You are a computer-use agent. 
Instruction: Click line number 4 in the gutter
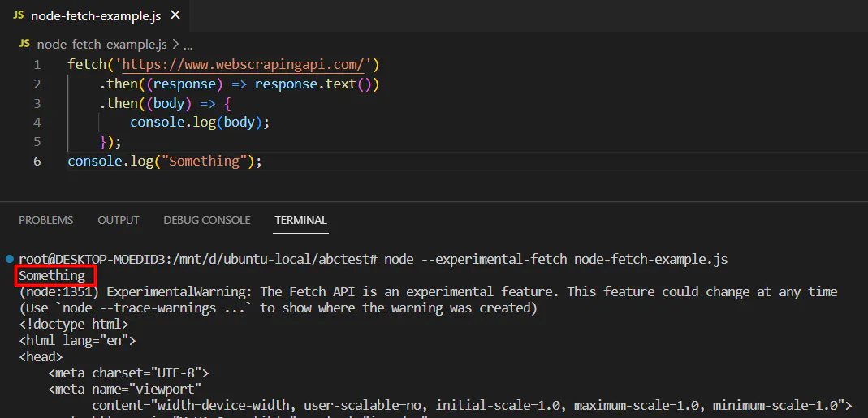coord(37,123)
